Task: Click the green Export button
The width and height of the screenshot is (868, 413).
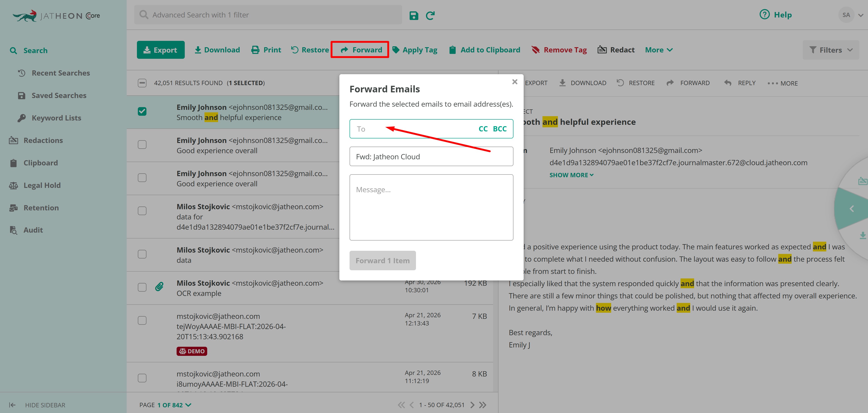Action: point(161,50)
